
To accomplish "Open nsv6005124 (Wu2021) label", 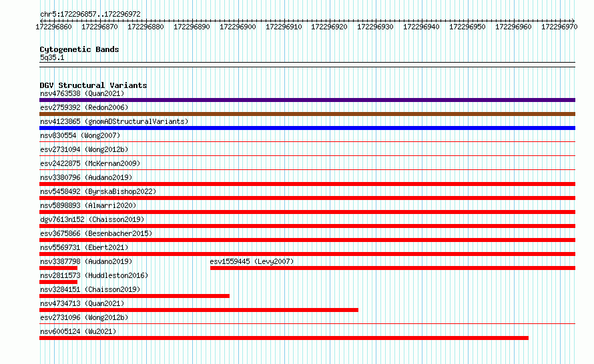I will 78,331.
